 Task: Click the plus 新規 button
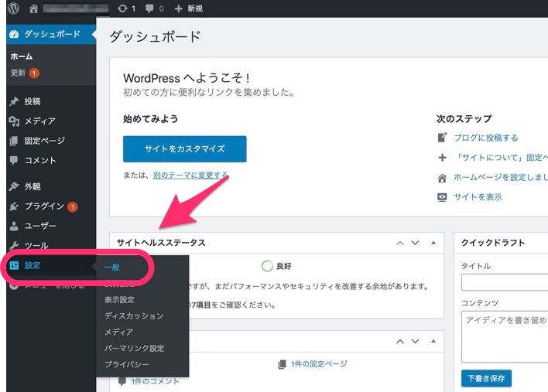click(x=188, y=9)
